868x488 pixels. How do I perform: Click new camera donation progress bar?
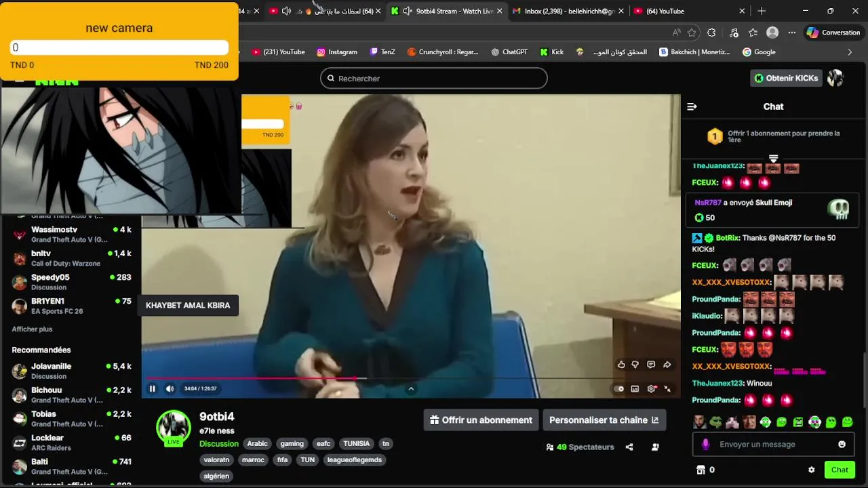(119, 47)
